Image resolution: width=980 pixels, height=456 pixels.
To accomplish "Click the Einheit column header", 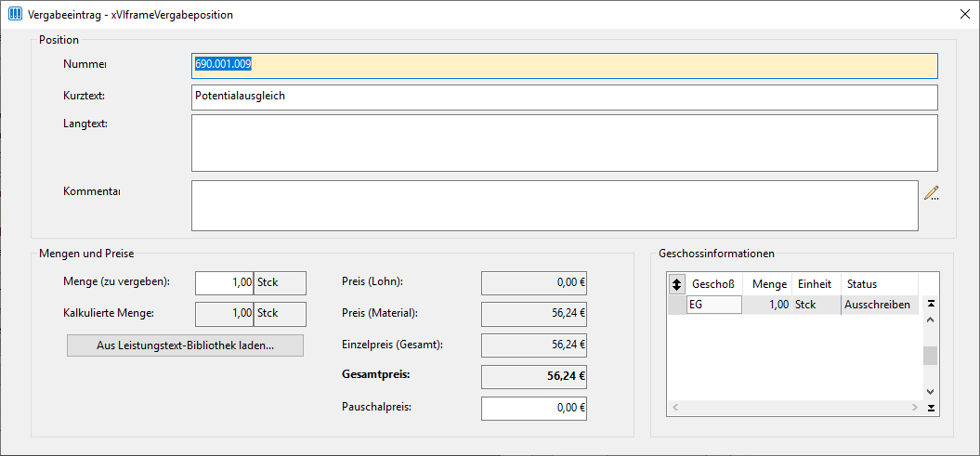I will pyautogui.click(x=817, y=284).
